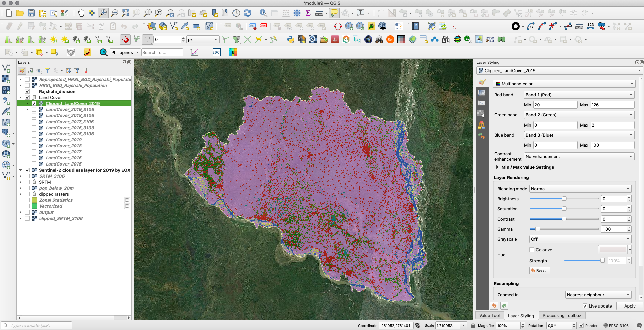644x330 pixels.
Task: Show the LandCover_2019_3106 layer
Action: pyautogui.click(x=34, y=109)
